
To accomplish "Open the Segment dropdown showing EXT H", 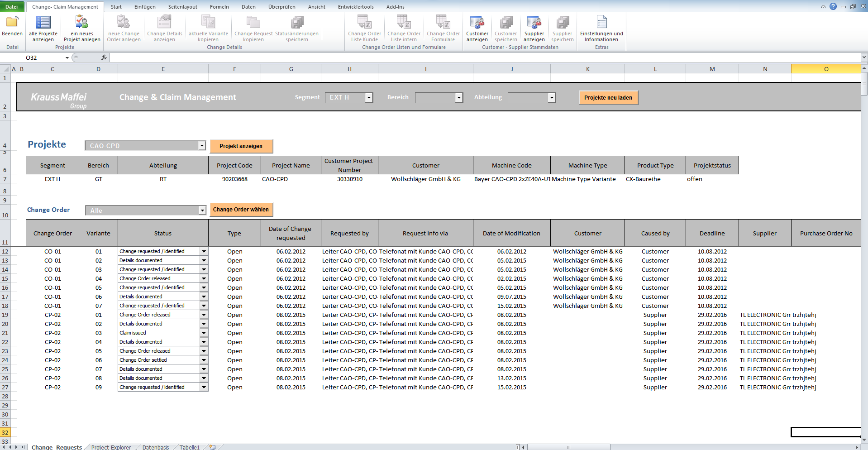I will coord(369,97).
